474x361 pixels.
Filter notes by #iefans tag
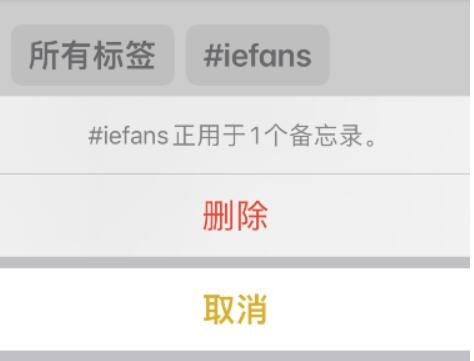(257, 55)
